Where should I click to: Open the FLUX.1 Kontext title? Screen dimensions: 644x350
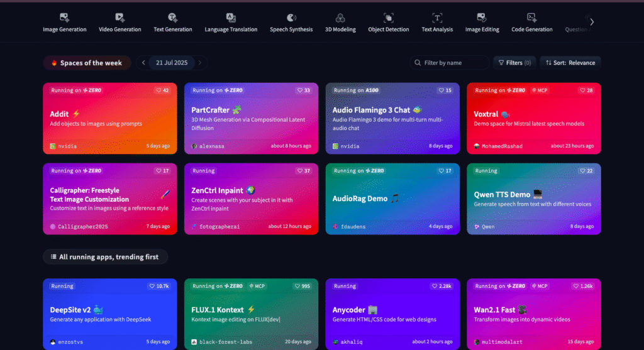[218, 310]
